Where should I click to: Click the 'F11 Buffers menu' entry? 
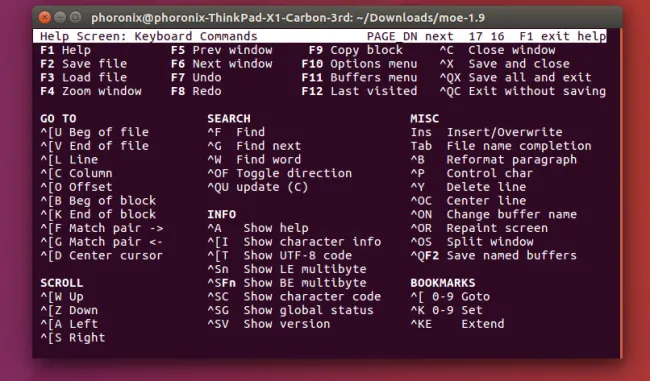(359, 78)
